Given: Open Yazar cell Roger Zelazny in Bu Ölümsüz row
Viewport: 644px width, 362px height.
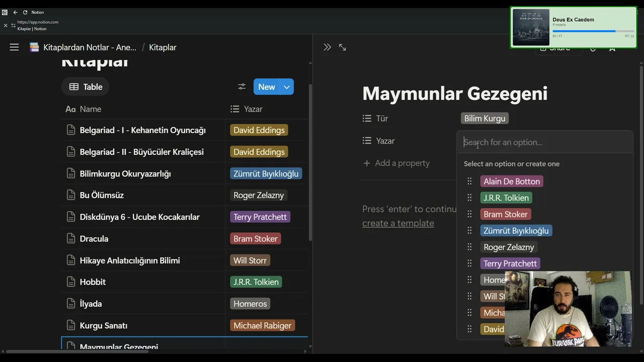Looking at the screenshot, I should (x=259, y=195).
